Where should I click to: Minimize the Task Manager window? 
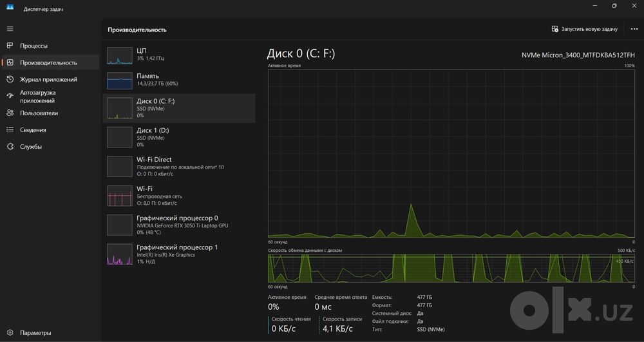click(595, 6)
